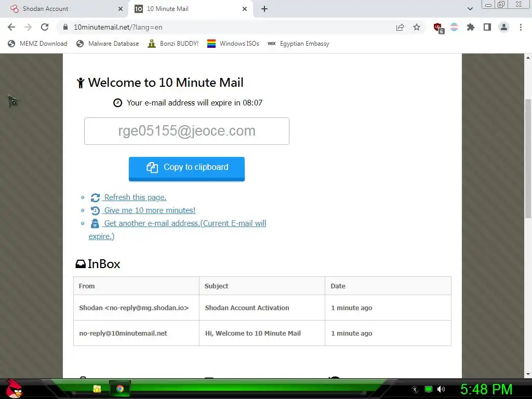Click the expiry countdown clock icon
The width and height of the screenshot is (532, 399).
117,103
